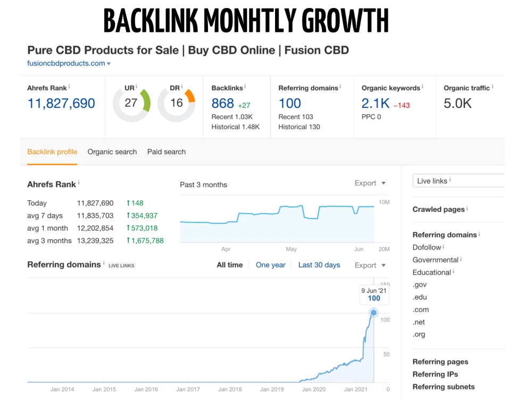This screenshot has height=399, width=532.
Task: Open the fusioncbdproducts.com domain link
Action: pos(66,63)
